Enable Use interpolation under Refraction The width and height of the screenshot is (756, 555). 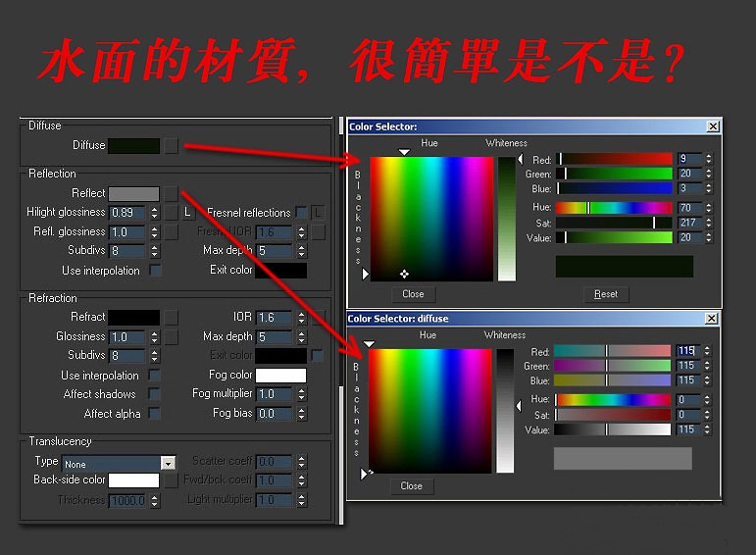click(155, 375)
